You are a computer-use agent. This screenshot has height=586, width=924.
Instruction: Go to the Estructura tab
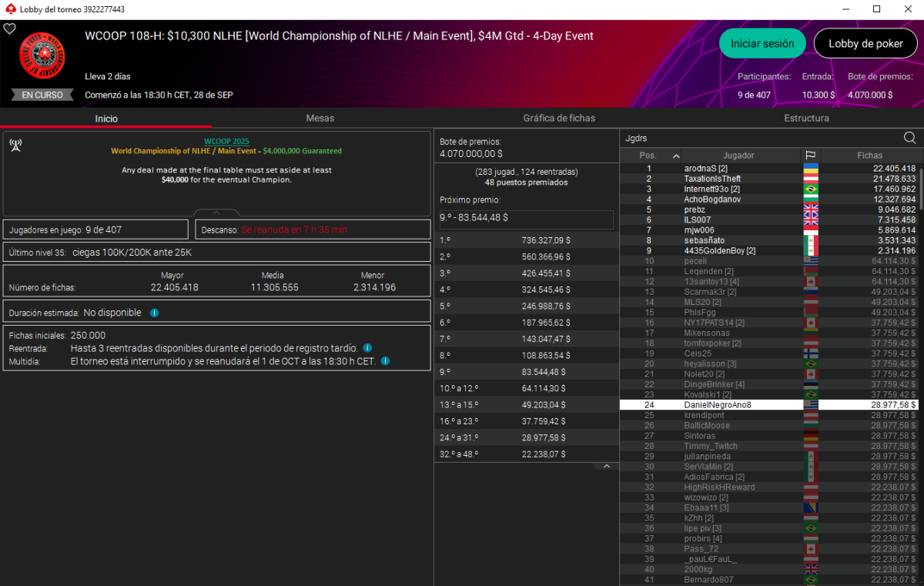coord(806,118)
